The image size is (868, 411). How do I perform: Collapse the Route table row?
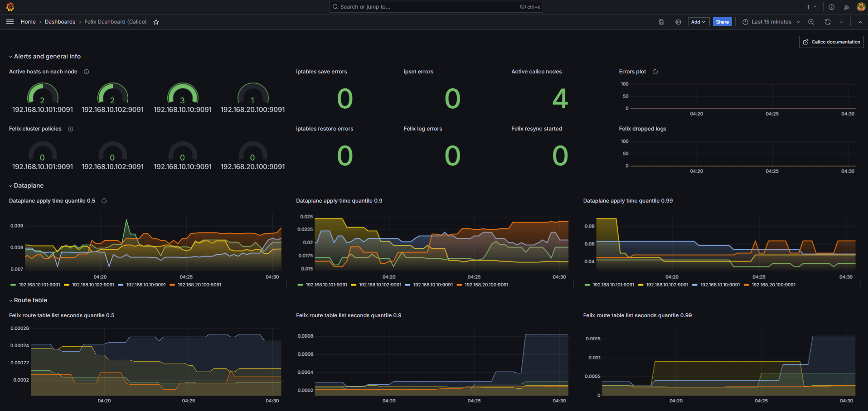(29, 300)
